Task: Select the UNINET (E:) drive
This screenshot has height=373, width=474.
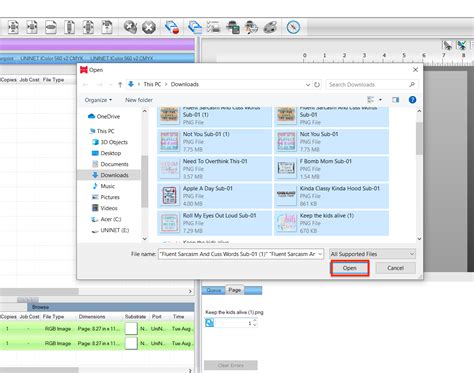Action: pyautogui.click(x=110, y=230)
